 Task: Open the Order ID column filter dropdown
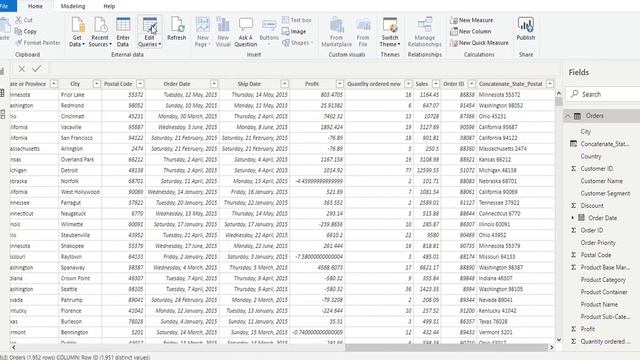[x=471, y=84]
